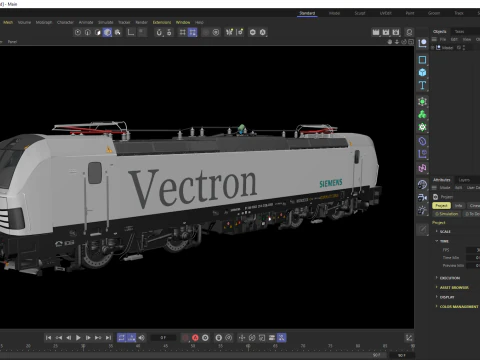Image resolution: width=480 pixels, height=360 pixels.
Task: Open the Bend deformer icon
Action: [x=422, y=141]
